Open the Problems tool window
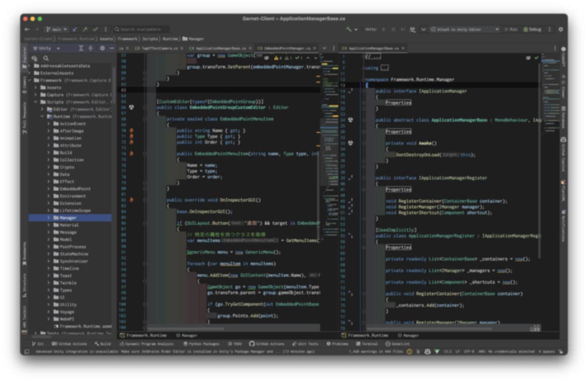 point(337,344)
